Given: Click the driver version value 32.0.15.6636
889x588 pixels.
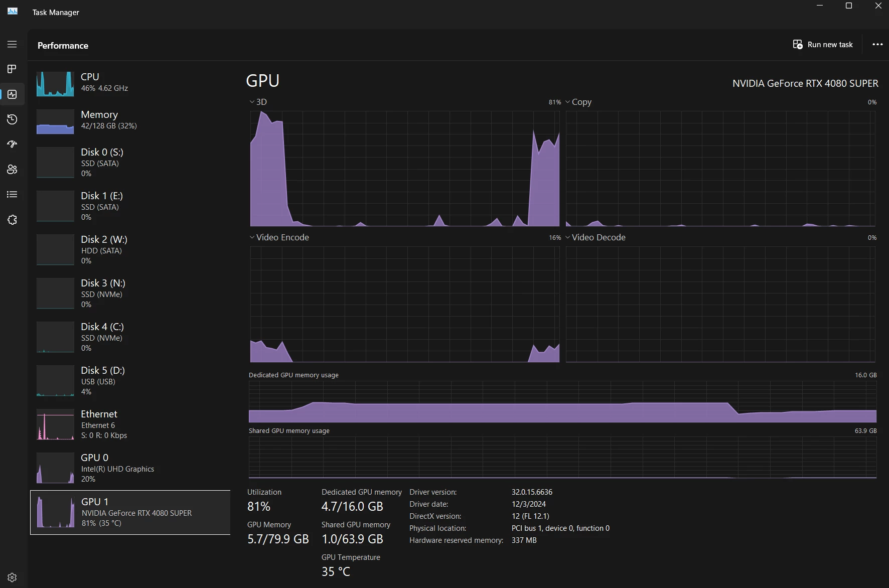Looking at the screenshot, I should click(x=532, y=492).
